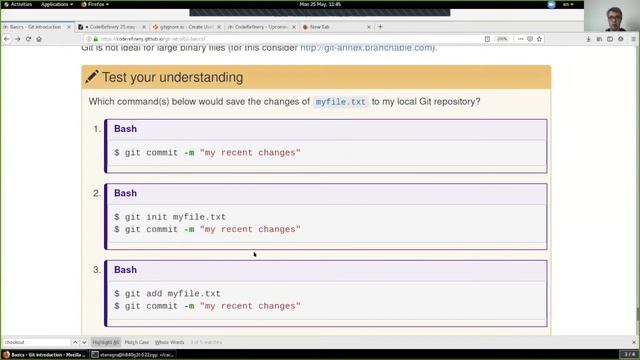Switch to gitignore.io tab
Image resolution: width=640 pixels, height=360 pixels.
[x=187, y=27]
